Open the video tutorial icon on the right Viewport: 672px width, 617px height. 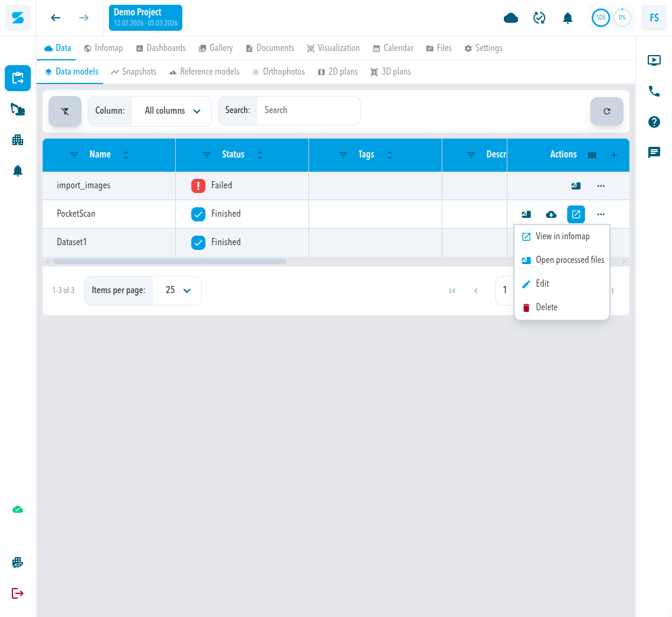[x=654, y=60]
